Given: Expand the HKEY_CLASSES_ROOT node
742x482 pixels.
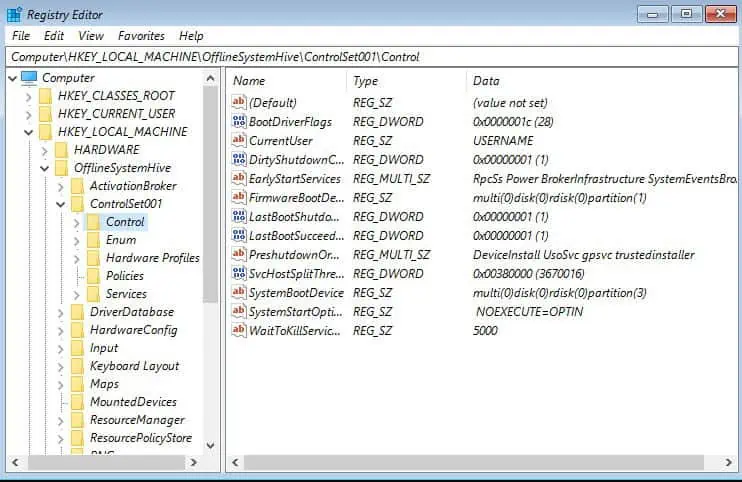Looking at the screenshot, I should [28, 97].
